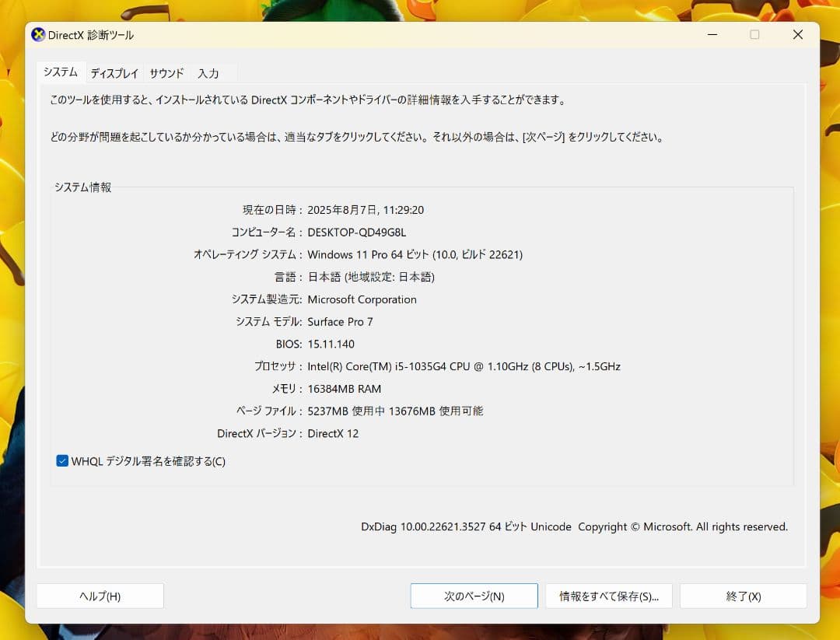This screenshot has height=640, width=840.
Task: Switch to the ディスプレイ tab
Action: pos(114,72)
